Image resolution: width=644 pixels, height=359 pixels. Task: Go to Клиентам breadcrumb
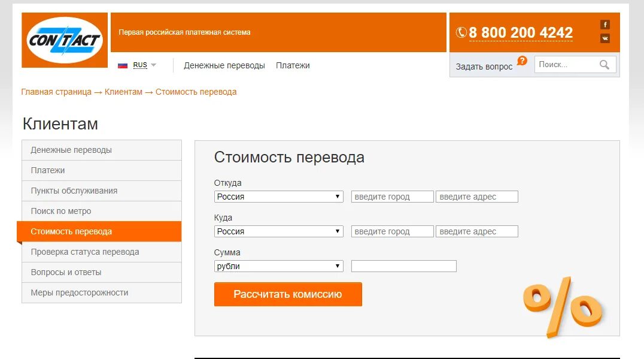(123, 92)
